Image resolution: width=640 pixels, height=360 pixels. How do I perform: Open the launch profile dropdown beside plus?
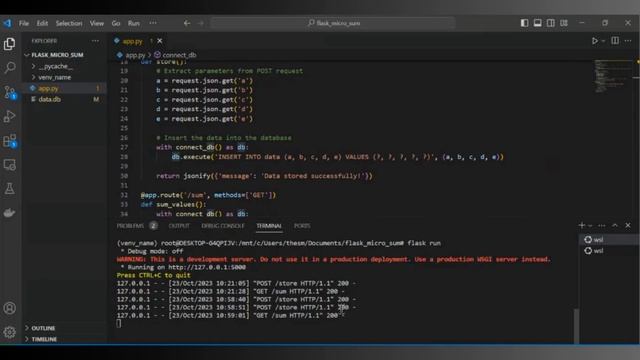pos(590,225)
